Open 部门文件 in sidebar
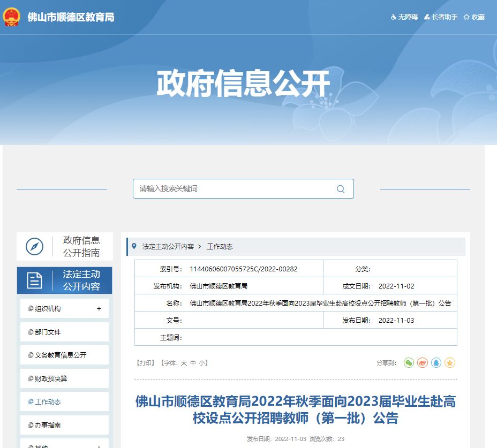The height and width of the screenshot is (448, 497). pyautogui.click(x=48, y=332)
